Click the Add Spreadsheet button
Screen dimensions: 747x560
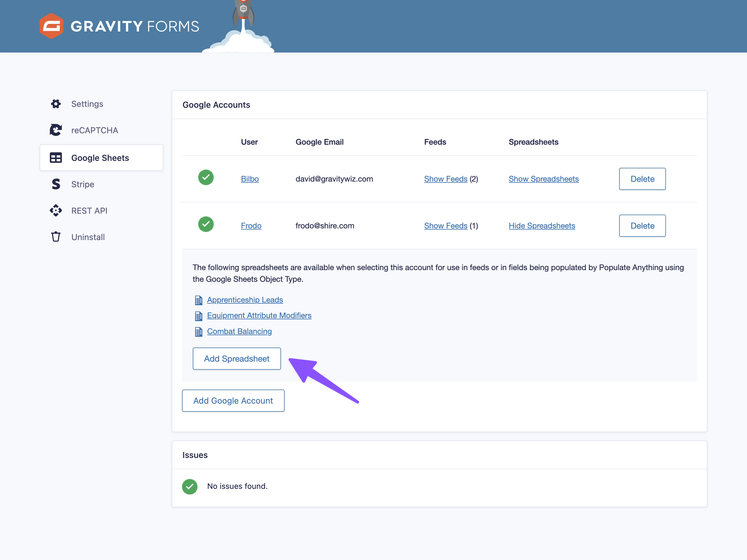[237, 359]
